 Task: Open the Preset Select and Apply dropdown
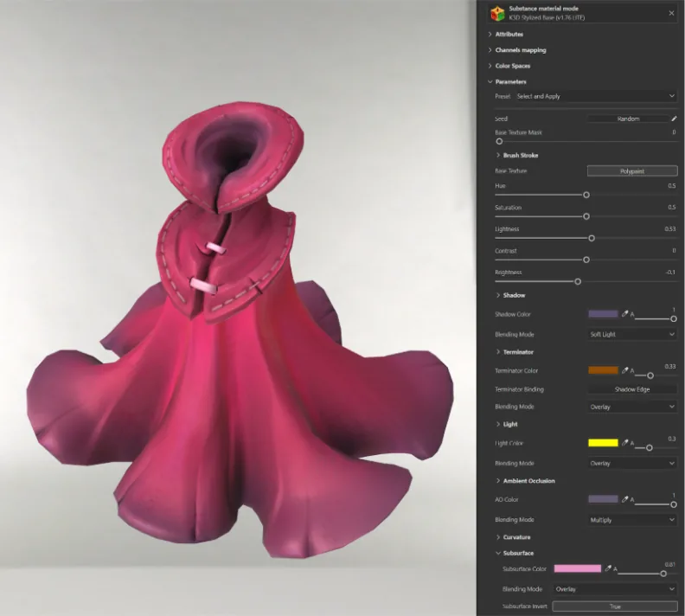(595, 96)
